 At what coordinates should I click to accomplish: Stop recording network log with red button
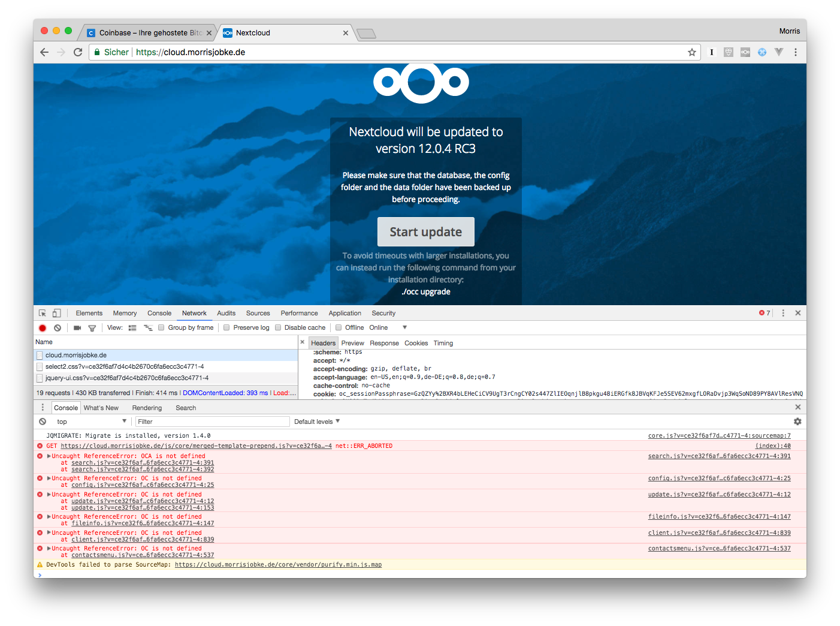43,328
